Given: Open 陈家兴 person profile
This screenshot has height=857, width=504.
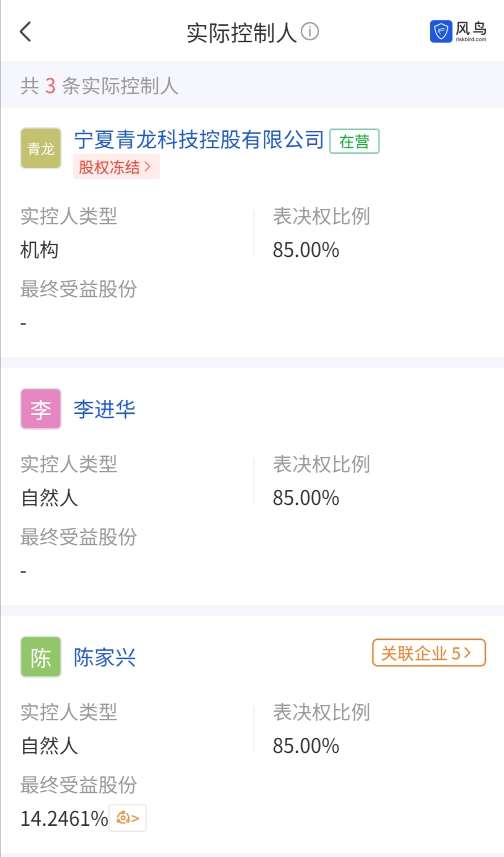Looking at the screenshot, I should [x=105, y=657].
